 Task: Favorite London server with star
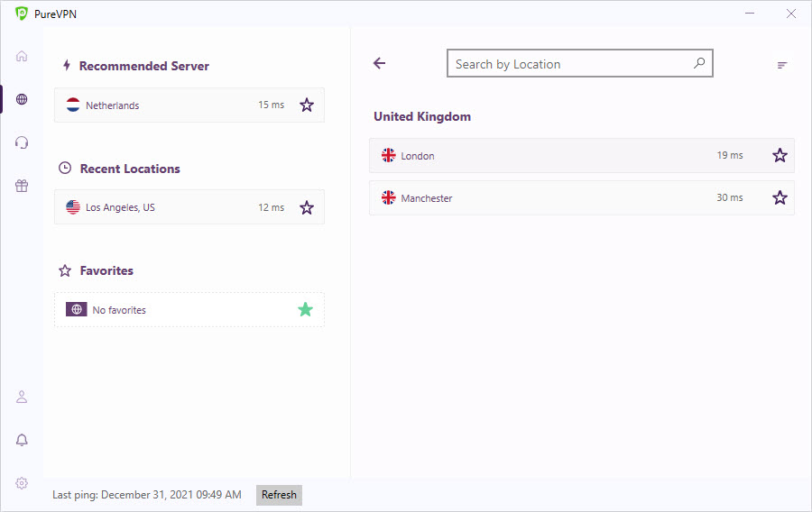coord(780,155)
